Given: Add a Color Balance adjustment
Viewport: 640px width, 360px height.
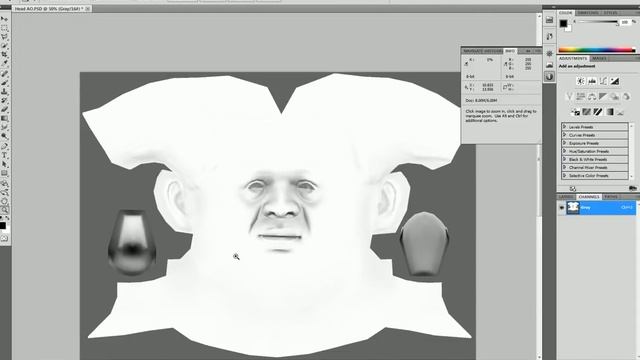Looking at the screenshot, I should 592,96.
